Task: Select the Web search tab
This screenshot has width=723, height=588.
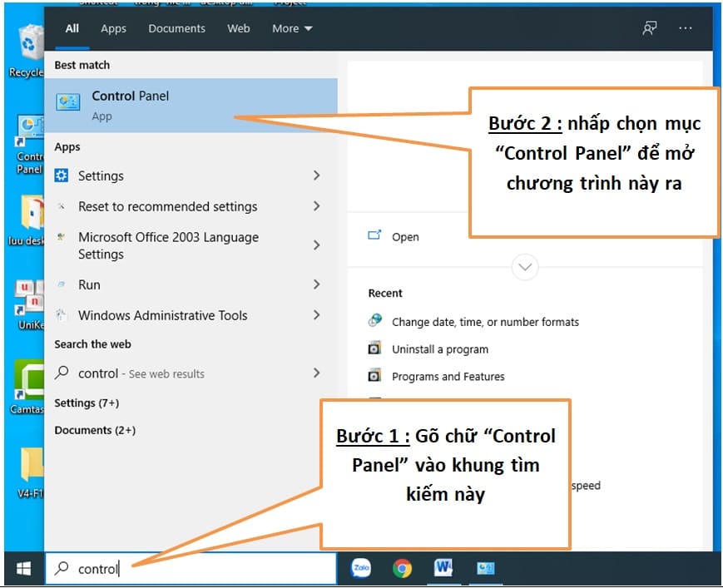Action: 239,28
